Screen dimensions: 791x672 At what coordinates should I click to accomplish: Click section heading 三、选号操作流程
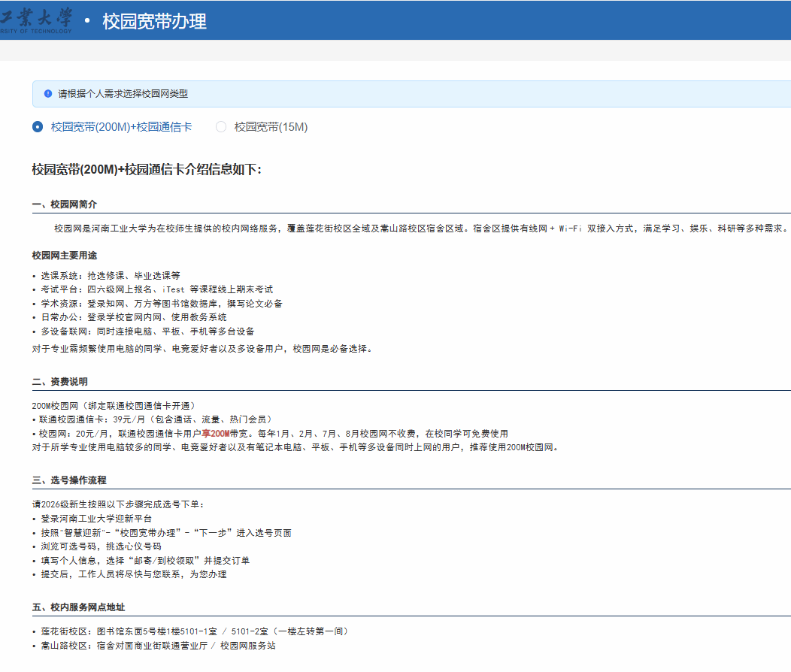tap(69, 480)
